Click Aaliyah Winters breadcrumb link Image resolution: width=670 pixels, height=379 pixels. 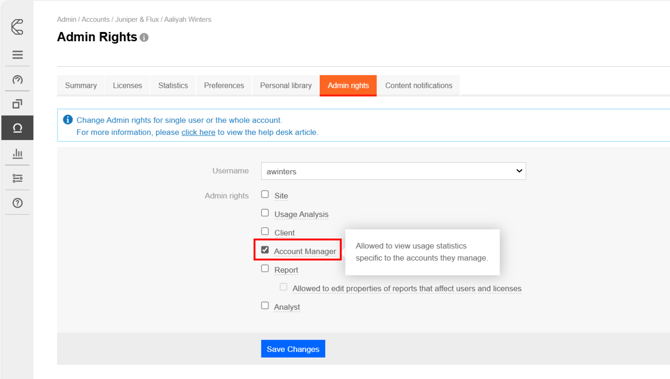188,20
